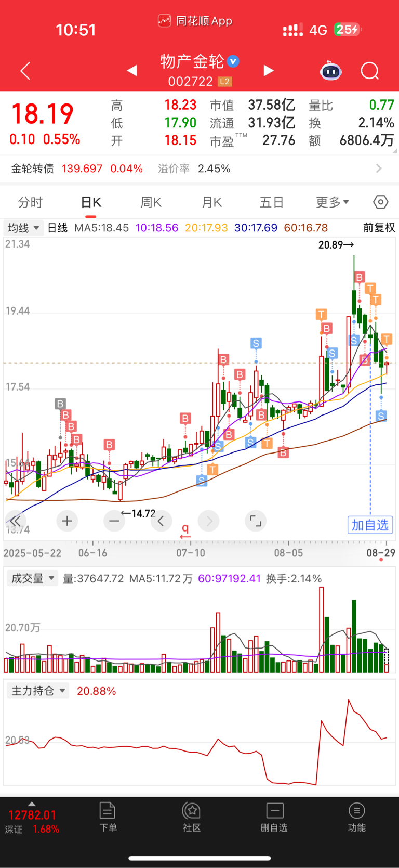Tap the L2 level badge
Screen dimensions: 399x868
[224, 82]
